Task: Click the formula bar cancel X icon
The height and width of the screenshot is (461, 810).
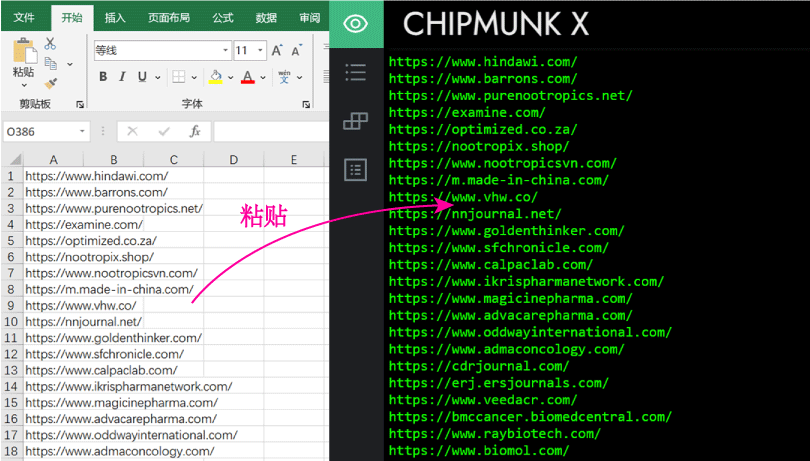Action: (133, 131)
